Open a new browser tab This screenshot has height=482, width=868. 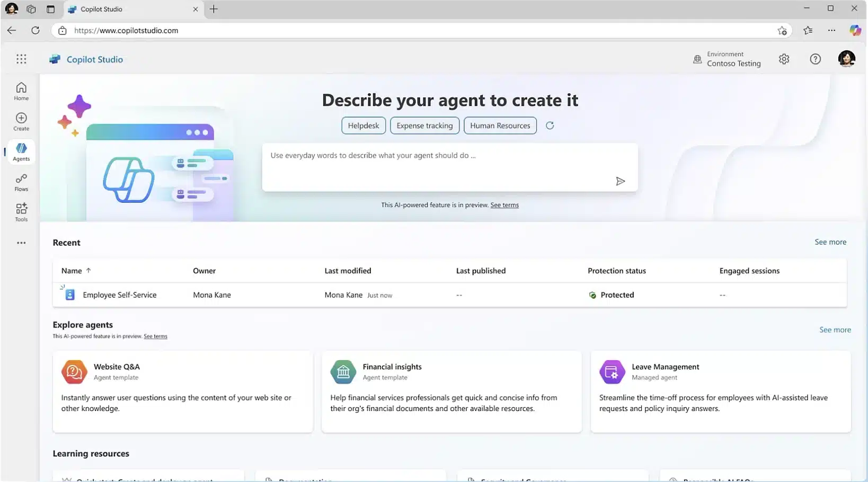(214, 9)
